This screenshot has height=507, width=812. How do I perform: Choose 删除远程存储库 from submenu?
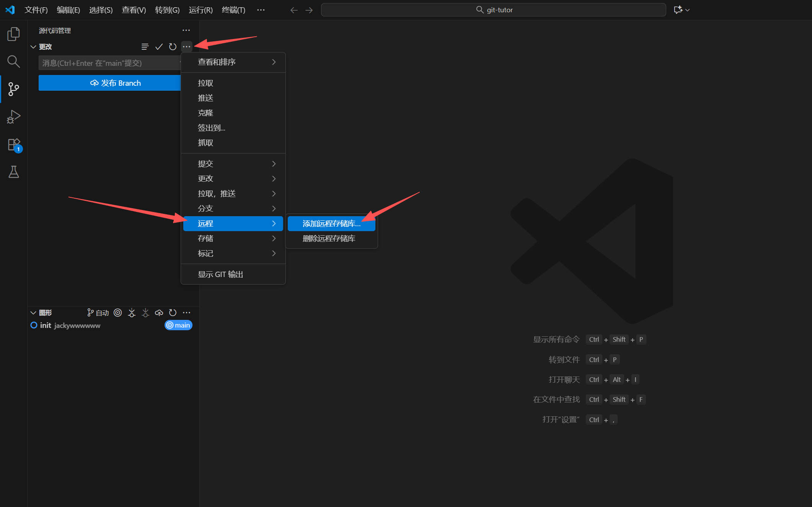point(329,238)
